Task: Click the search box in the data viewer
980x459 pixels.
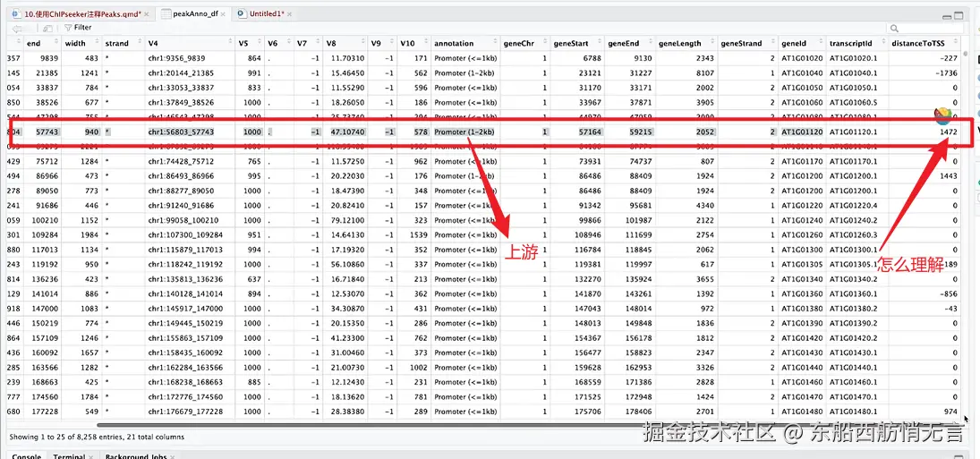Action: click(x=925, y=28)
